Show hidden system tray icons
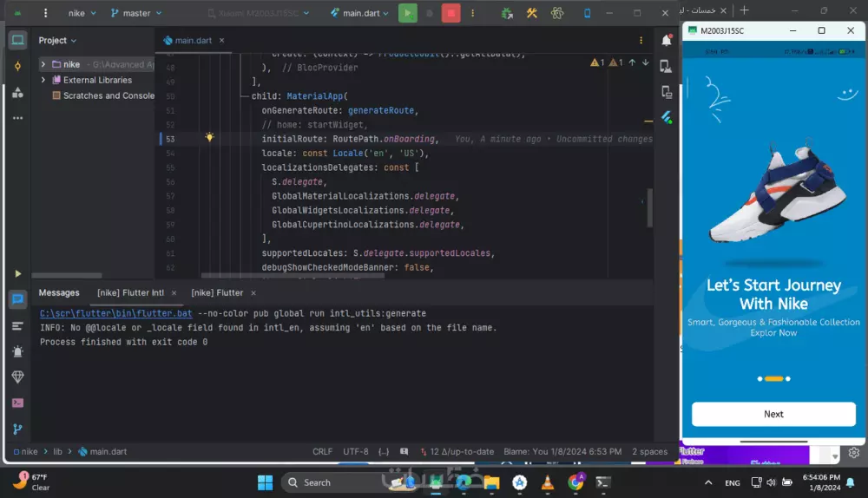Screen dimensions: 868x498 click(708, 482)
